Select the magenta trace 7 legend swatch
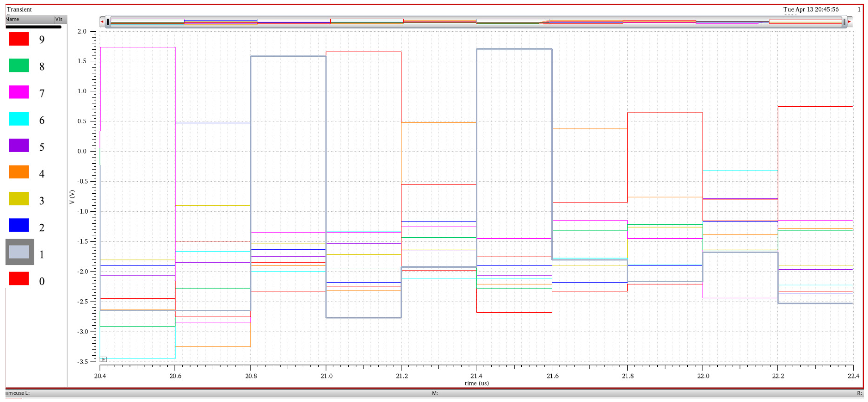Viewport: 868px width, 402px height. click(19, 92)
